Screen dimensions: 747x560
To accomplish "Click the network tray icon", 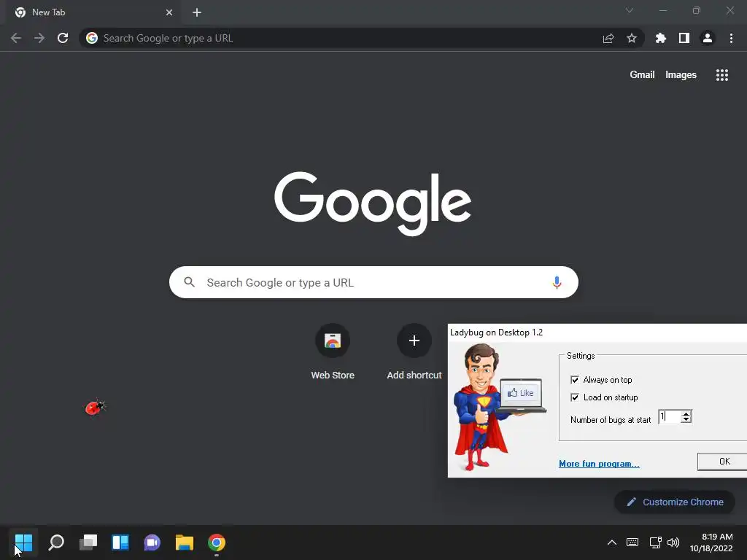I will click(x=655, y=542).
